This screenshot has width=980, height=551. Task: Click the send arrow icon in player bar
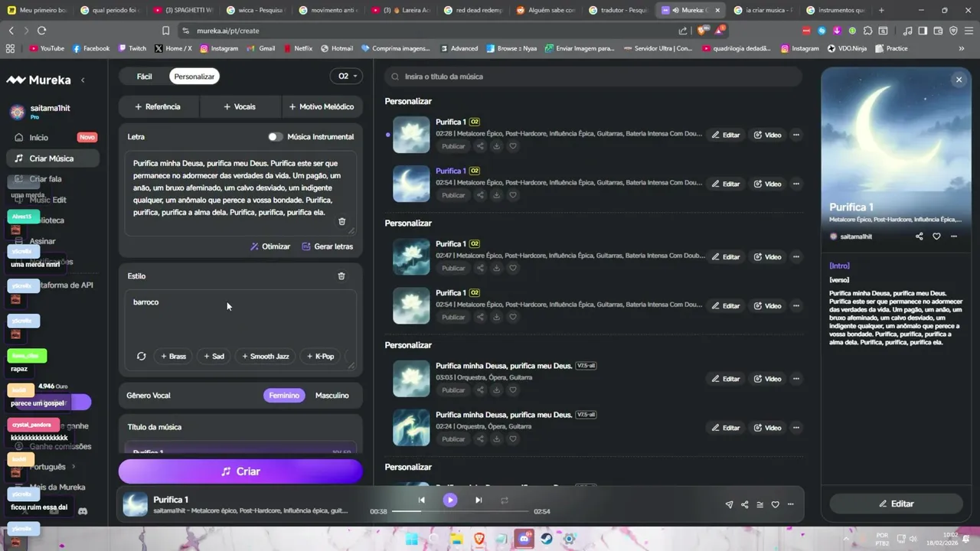(729, 504)
